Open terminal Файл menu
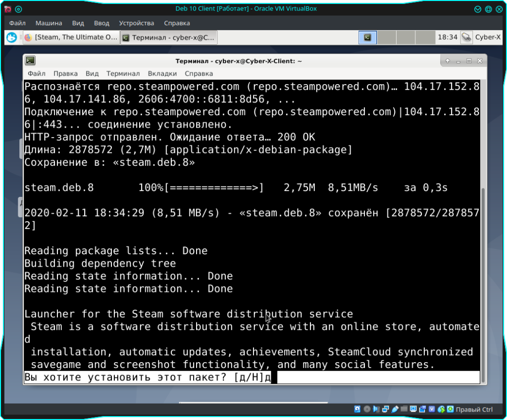 (37, 74)
